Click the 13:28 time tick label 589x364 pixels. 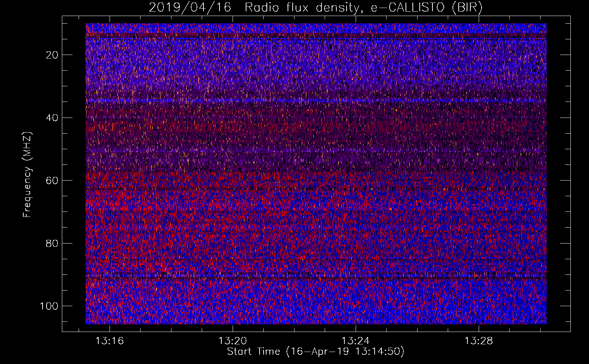[x=479, y=341]
